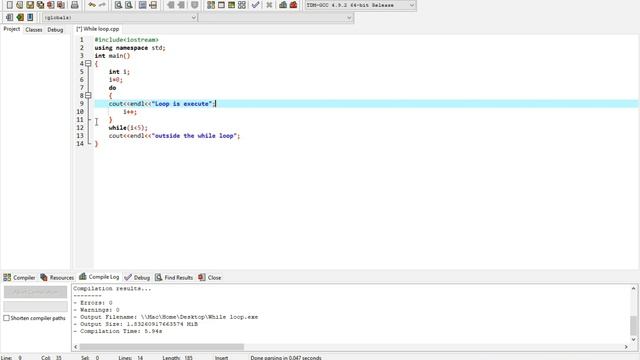Image resolution: width=640 pixels, height=360 pixels.
Task: Open Replace search icon
Action: click(128, 5)
